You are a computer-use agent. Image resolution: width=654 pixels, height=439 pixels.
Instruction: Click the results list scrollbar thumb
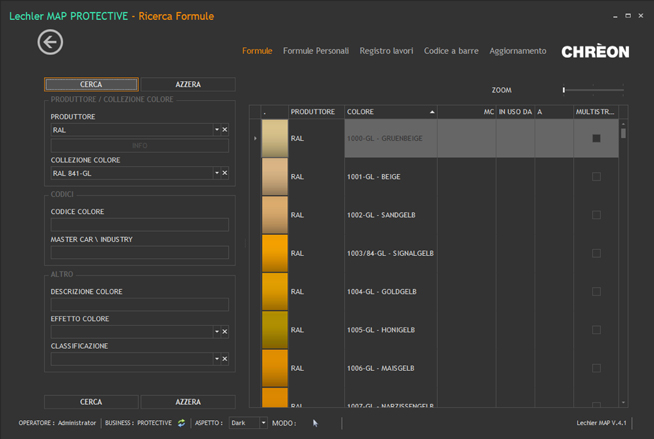624,133
